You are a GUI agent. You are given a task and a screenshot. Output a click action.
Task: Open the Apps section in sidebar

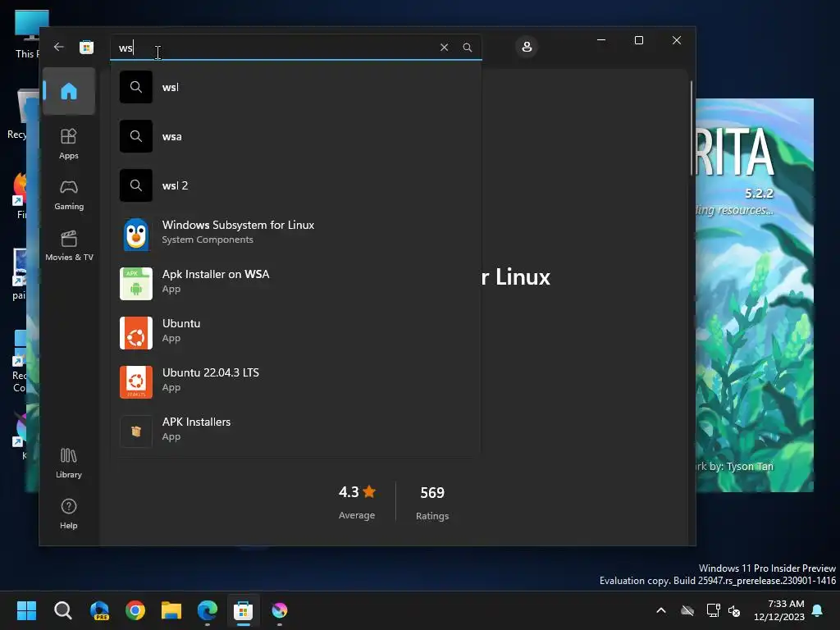(x=69, y=144)
